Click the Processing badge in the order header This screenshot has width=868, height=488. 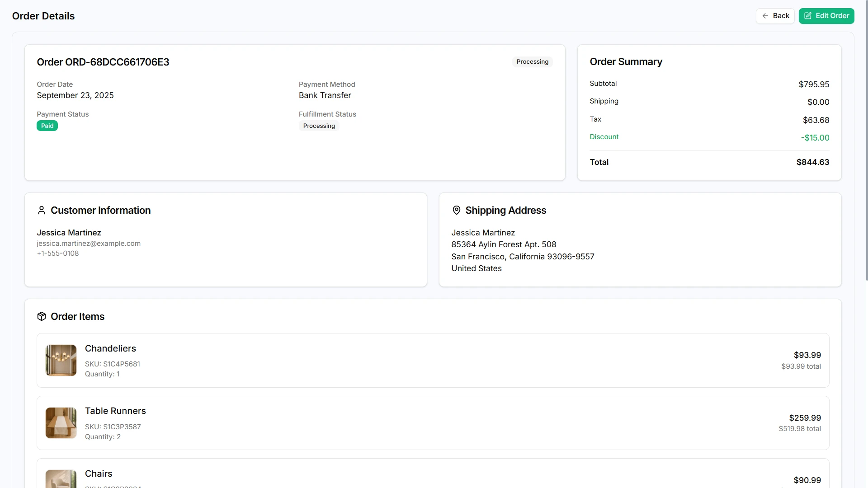point(532,62)
